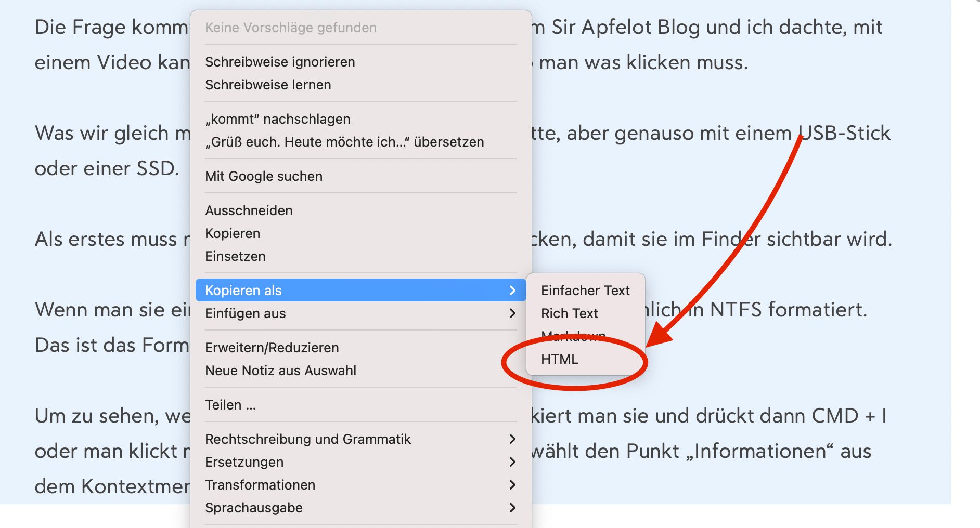Select 'Neue Notiz aus Auswahl'

[360, 371]
